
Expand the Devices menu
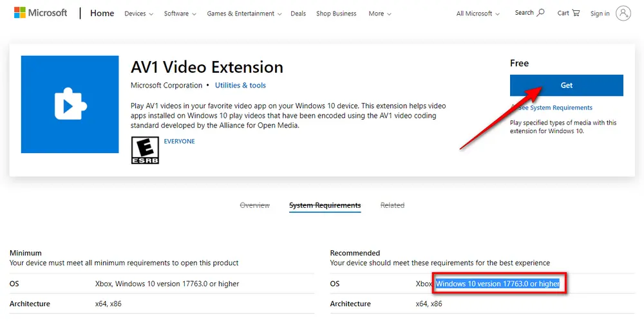[x=139, y=14]
